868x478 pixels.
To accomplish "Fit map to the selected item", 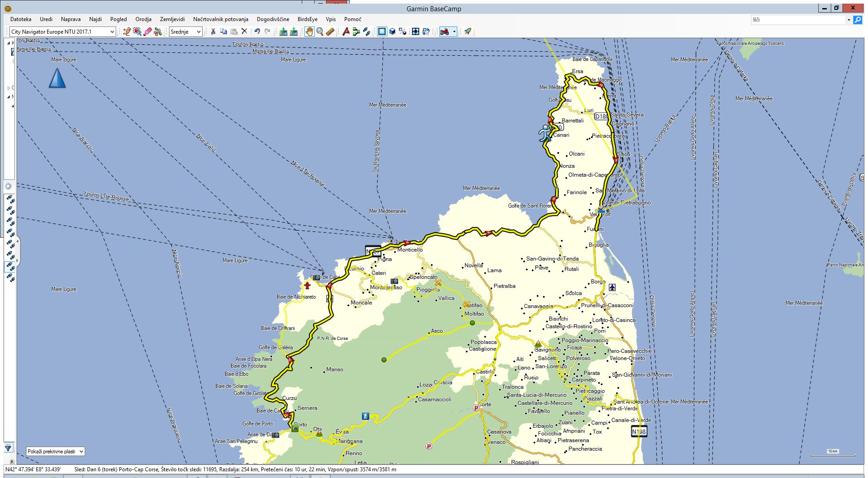I will [416, 31].
